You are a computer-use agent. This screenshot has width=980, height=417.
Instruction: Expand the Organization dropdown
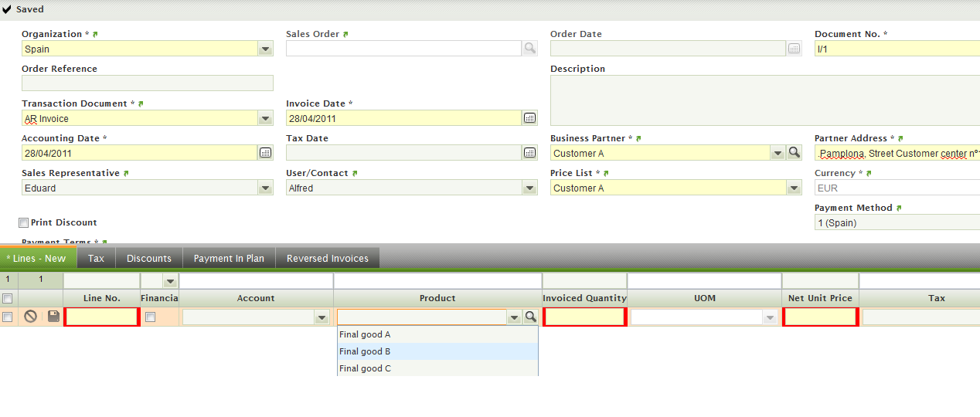[265, 49]
